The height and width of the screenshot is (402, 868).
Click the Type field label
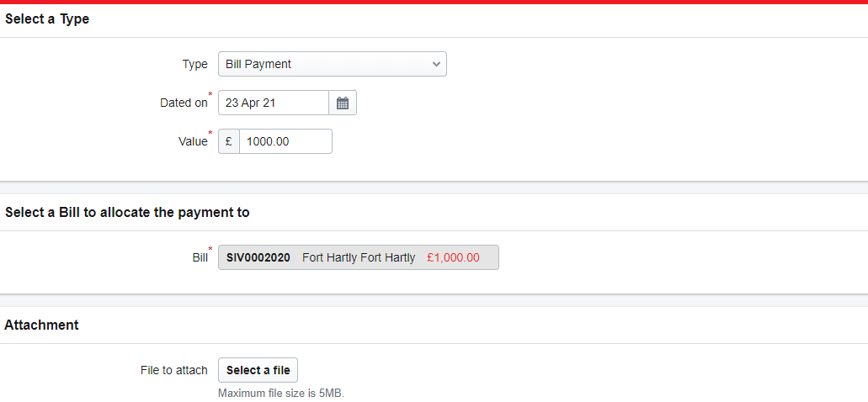tap(194, 64)
